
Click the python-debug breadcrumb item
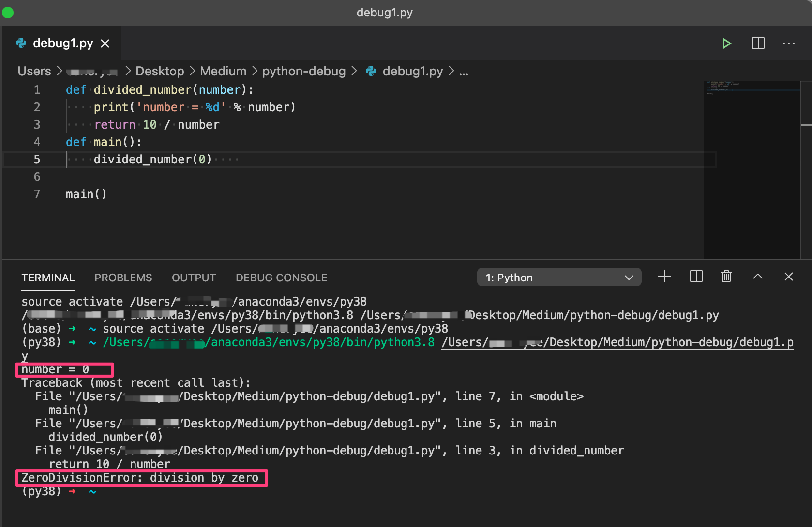304,71
